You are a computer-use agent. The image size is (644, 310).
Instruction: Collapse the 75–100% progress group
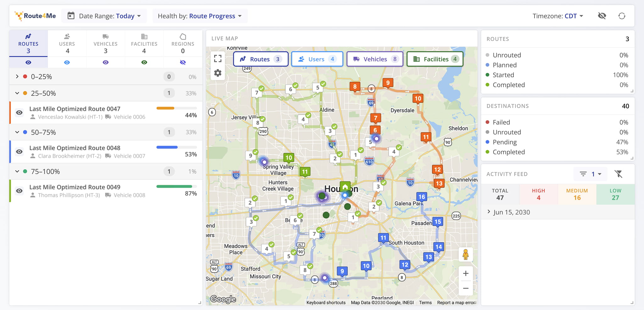coord(17,171)
